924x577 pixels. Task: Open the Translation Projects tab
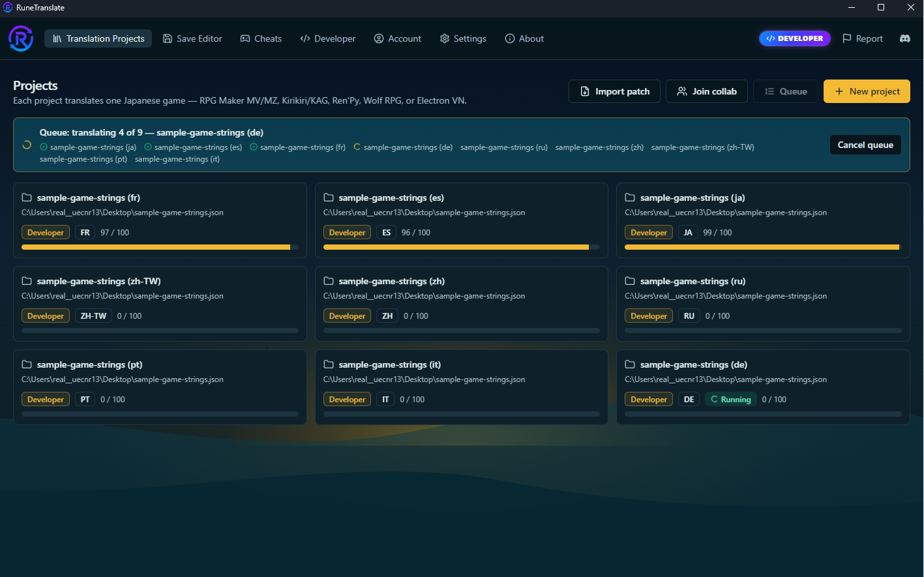point(98,38)
